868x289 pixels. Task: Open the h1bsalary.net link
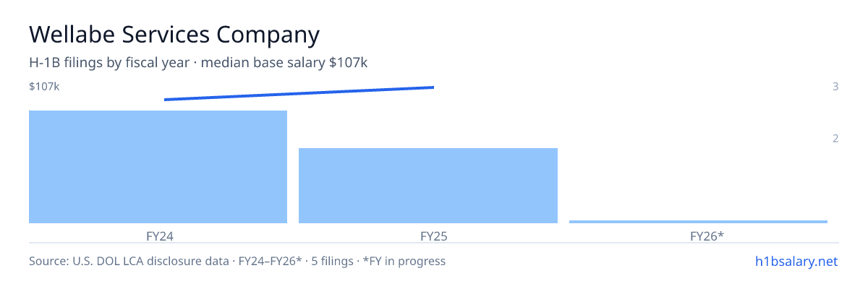pos(796,261)
